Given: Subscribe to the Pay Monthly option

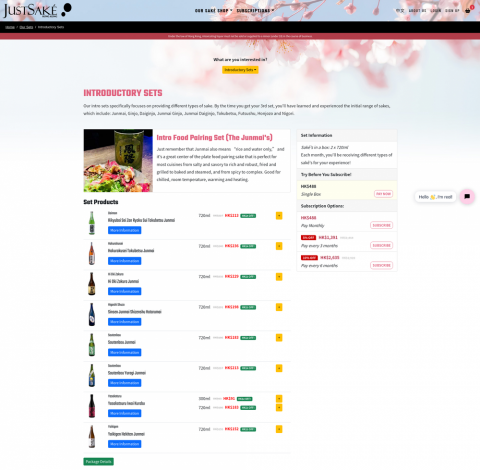Looking at the screenshot, I should 381,225.
